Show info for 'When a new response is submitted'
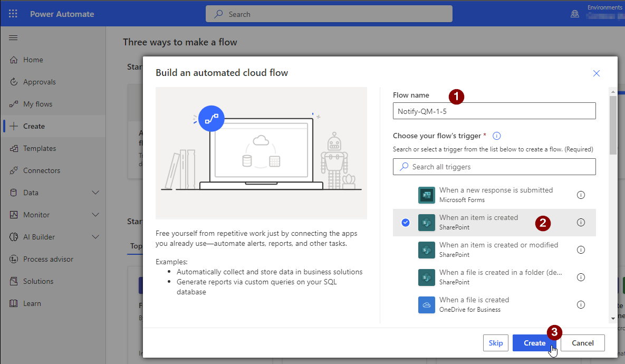This screenshot has width=625, height=364. 581,195
